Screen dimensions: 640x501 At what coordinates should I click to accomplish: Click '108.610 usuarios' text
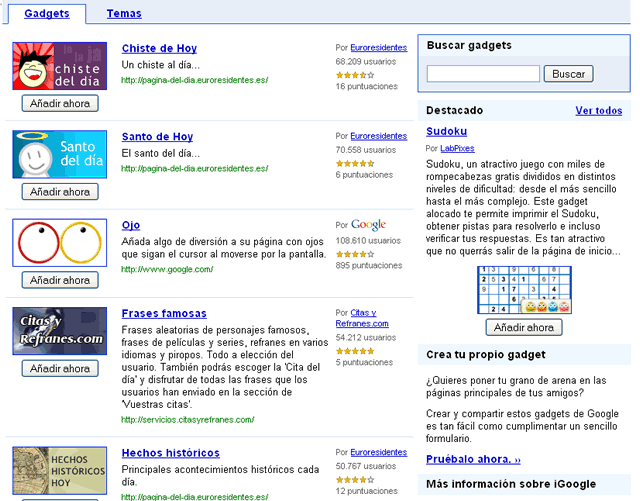(368, 240)
